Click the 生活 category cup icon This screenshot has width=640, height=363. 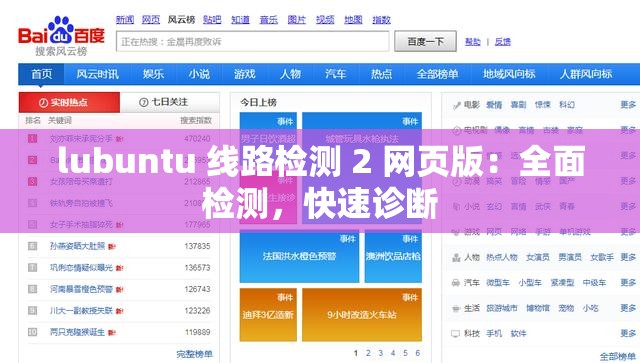(x=456, y=309)
